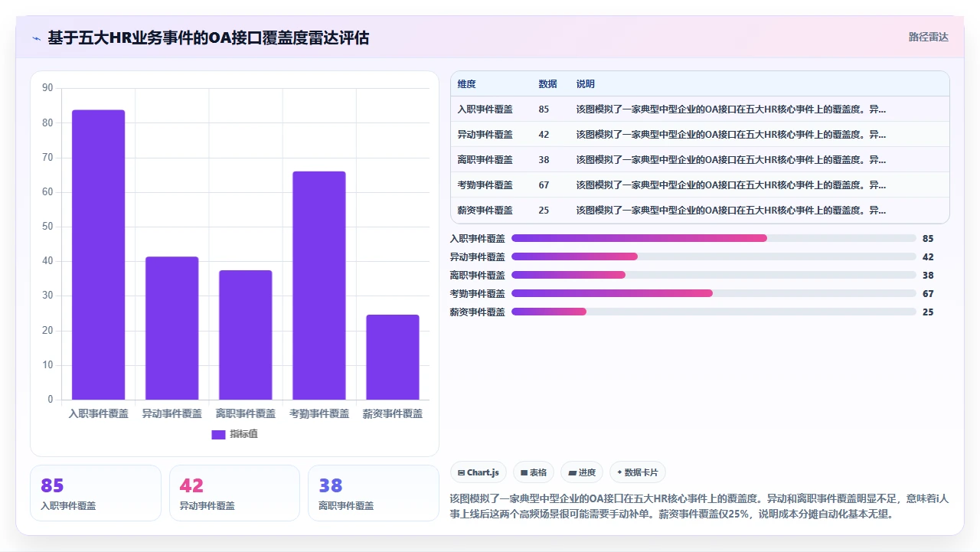Click the 异动事件覆盖 progress bar
Screen dimensions: 980x552
click(x=714, y=257)
